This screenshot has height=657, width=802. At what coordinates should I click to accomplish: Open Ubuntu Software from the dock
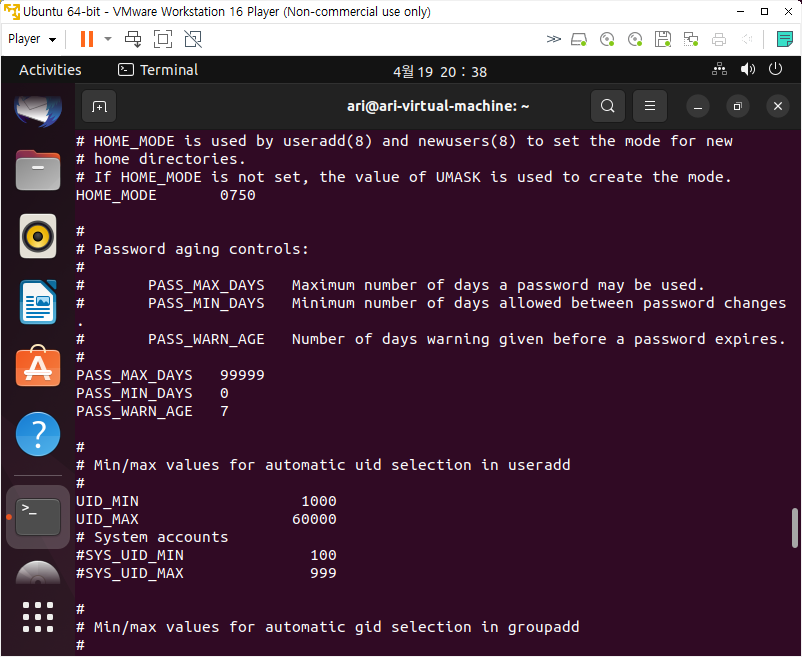(x=38, y=368)
